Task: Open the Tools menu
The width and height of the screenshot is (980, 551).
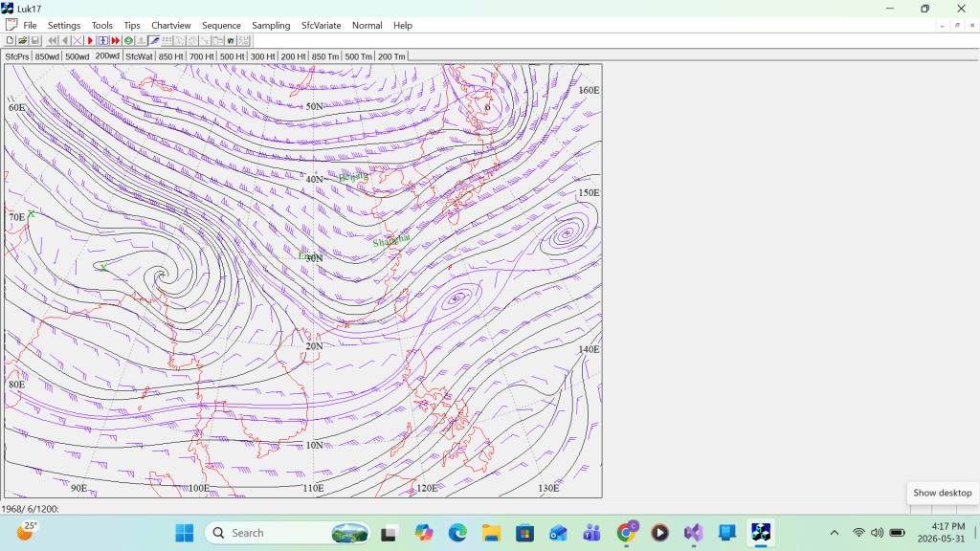Action: pyautogui.click(x=101, y=26)
